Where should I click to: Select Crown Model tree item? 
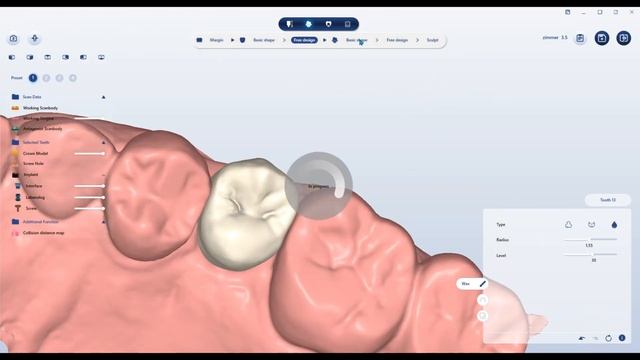tap(36, 153)
